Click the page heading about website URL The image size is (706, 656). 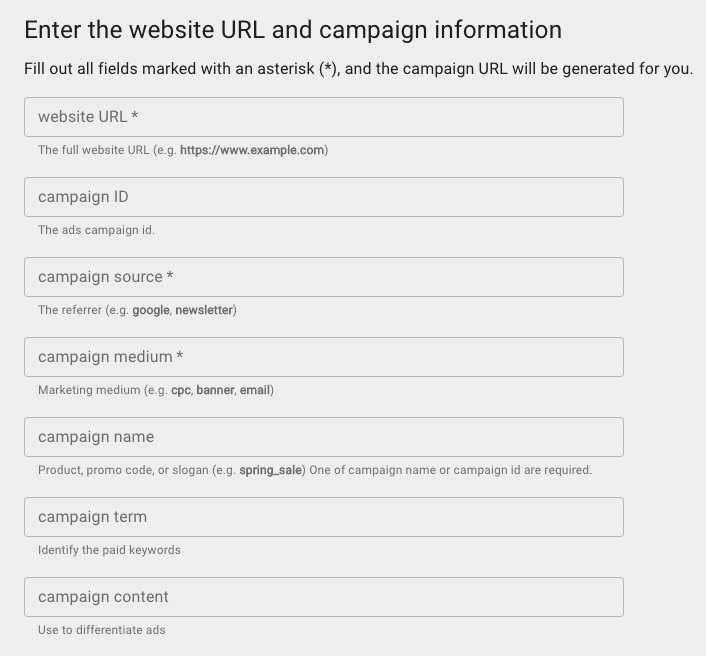pos(292,30)
